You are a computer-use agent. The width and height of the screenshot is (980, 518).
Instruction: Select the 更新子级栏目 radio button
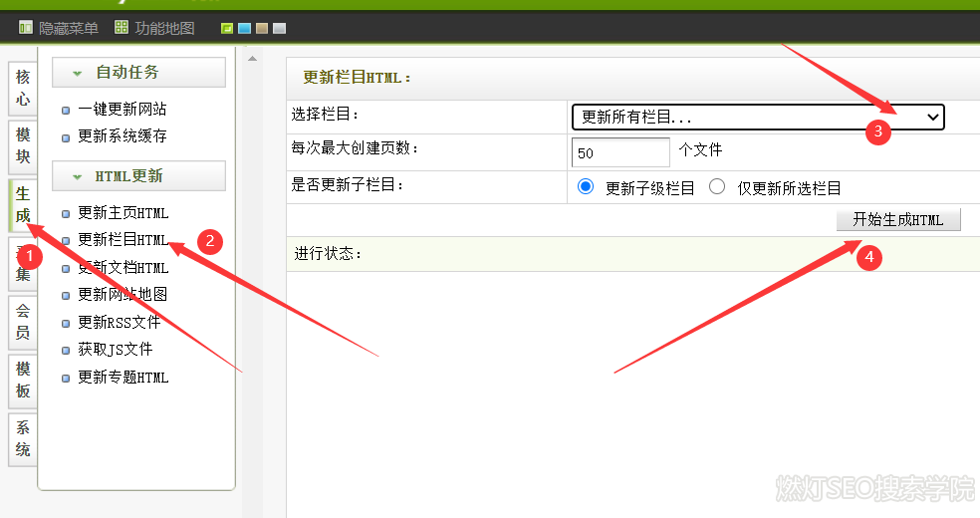[586, 187]
